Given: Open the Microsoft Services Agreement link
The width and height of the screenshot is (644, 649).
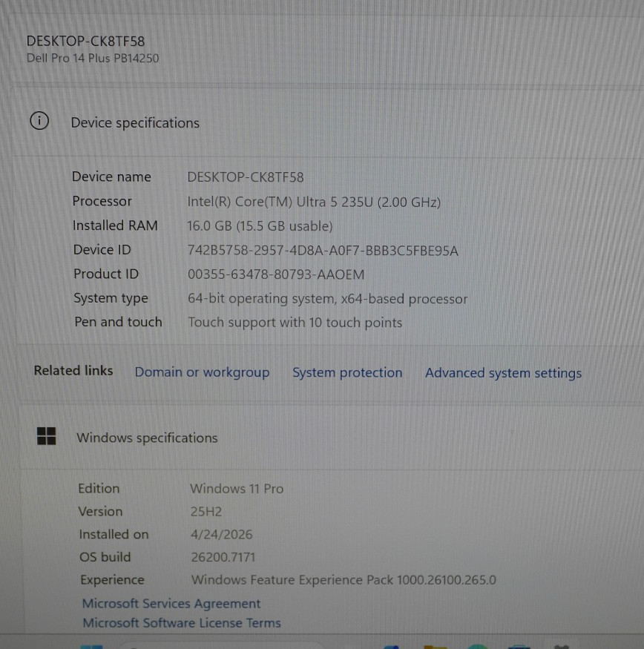Looking at the screenshot, I should 171,604.
